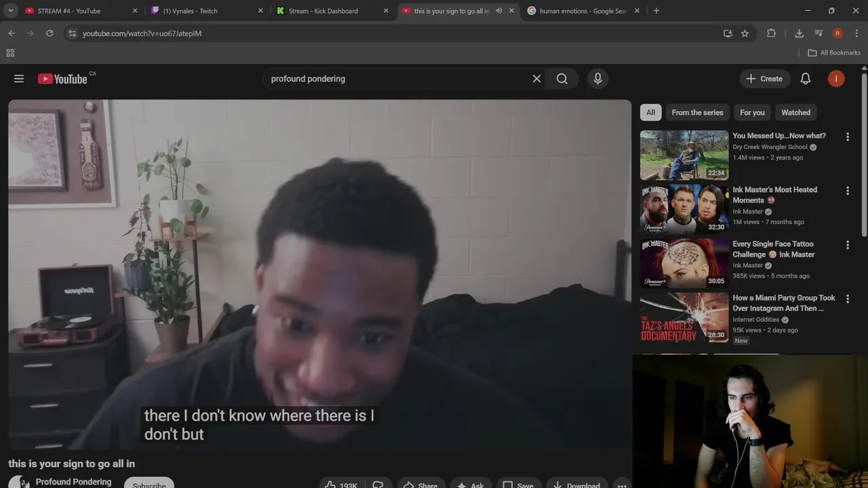Select the All filter chip
The width and height of the screenshot is (868, 488).
(650, 113)
